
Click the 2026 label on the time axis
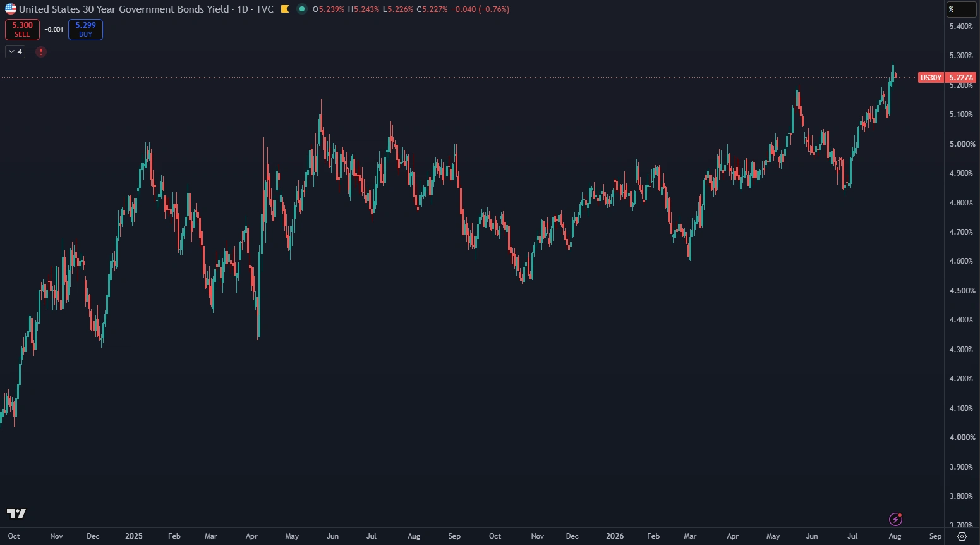coord(615,536)
